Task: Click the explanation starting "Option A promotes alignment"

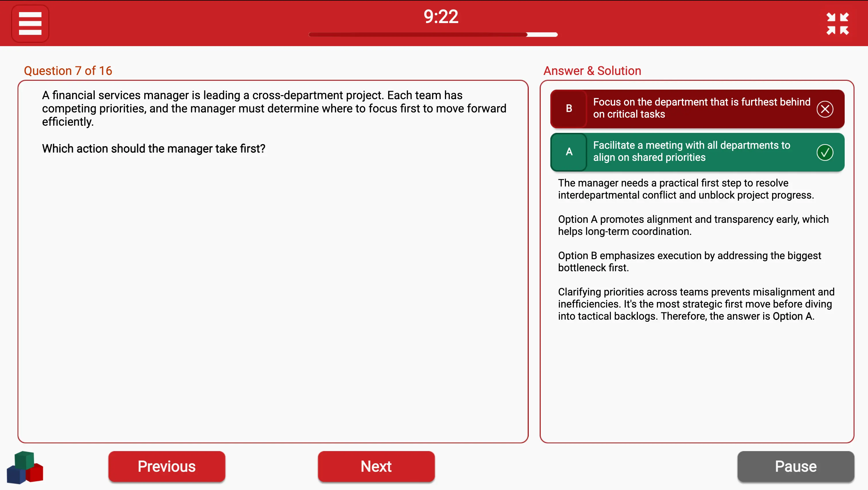Action: [x=693, y=225]
